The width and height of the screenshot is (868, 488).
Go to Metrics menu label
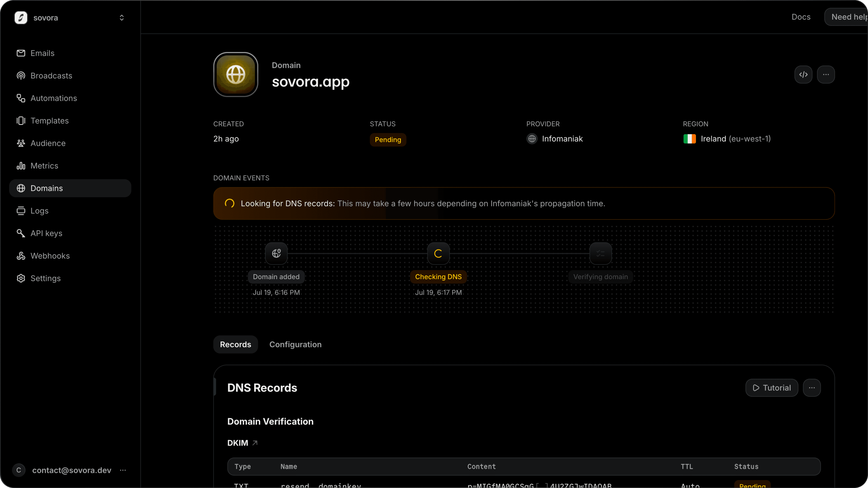45,166
